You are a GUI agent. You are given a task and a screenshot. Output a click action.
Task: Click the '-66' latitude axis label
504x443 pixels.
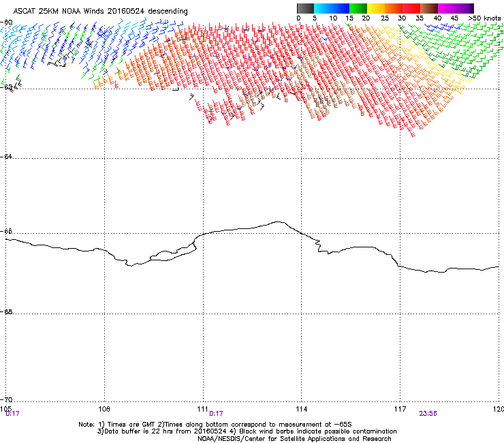point(6,231)
